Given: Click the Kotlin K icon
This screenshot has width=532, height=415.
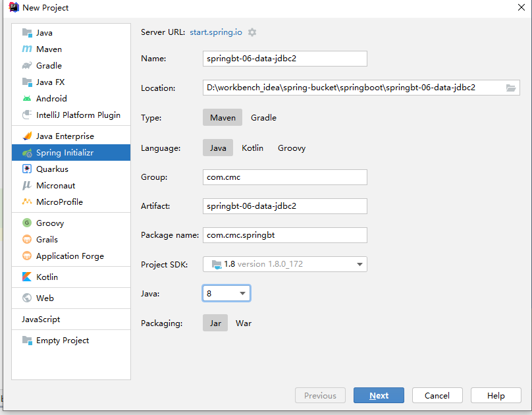Looking at the screenshot, I should coord(27,277).
